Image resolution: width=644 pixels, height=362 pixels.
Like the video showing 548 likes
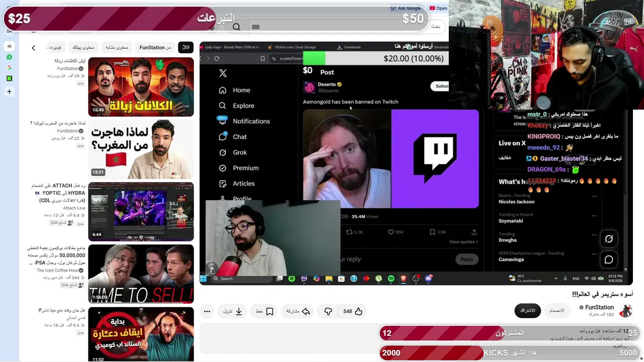pos(353,311)
